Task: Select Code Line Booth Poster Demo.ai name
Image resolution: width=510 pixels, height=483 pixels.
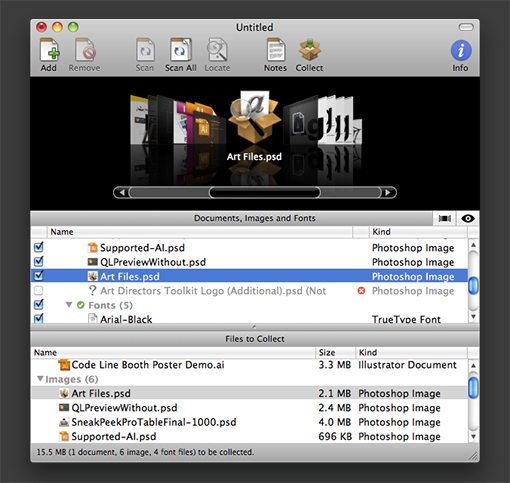Action: point(148,365)
